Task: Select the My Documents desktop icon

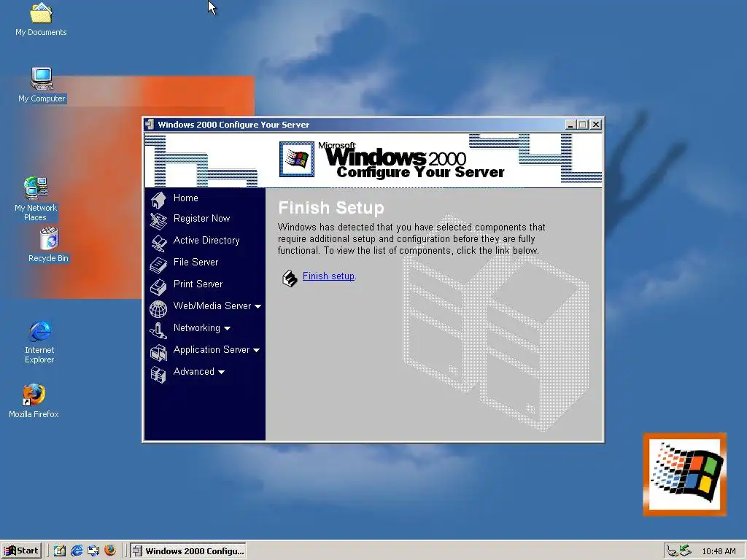Action: tap(41, 20)
